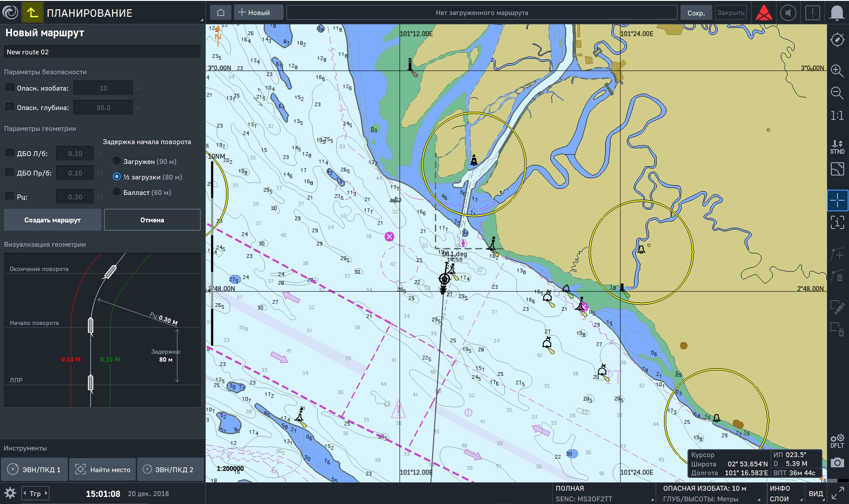Screen dimensions: 849x504
Task: Open the home screen icon
Action: (x=221, y=13)
